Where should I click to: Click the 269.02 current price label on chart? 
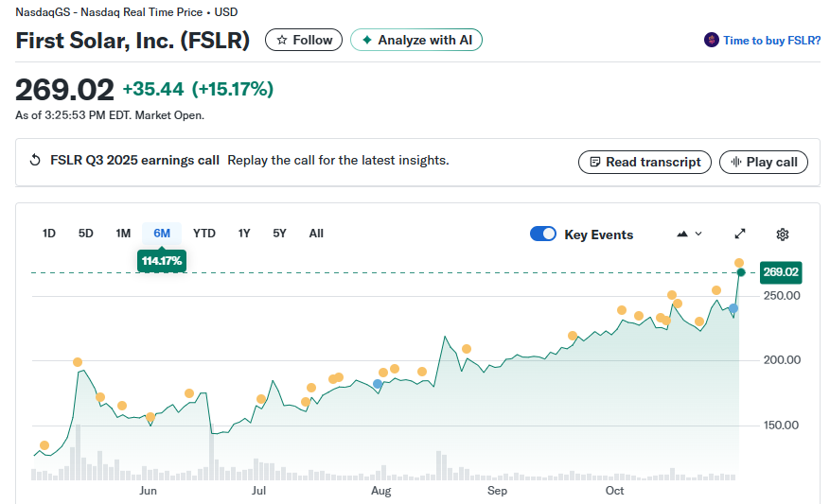click(x=781, y=272)
